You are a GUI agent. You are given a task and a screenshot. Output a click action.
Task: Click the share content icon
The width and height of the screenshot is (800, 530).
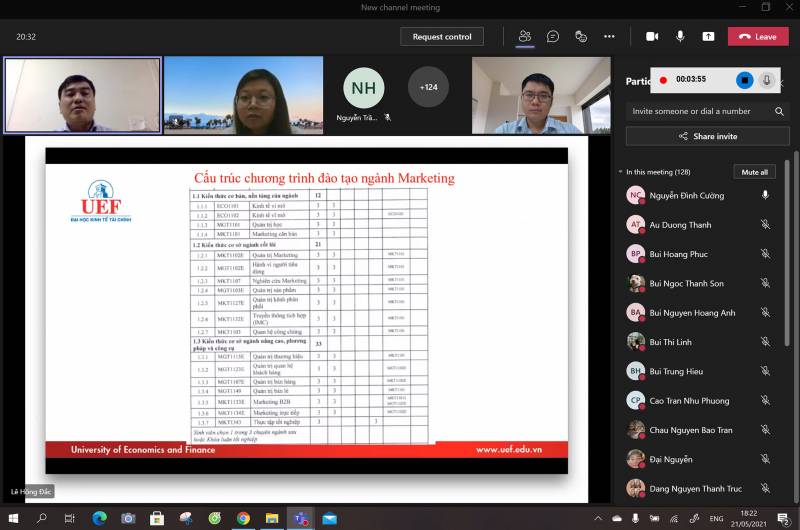pyautogui.click(x=708, y=36)
